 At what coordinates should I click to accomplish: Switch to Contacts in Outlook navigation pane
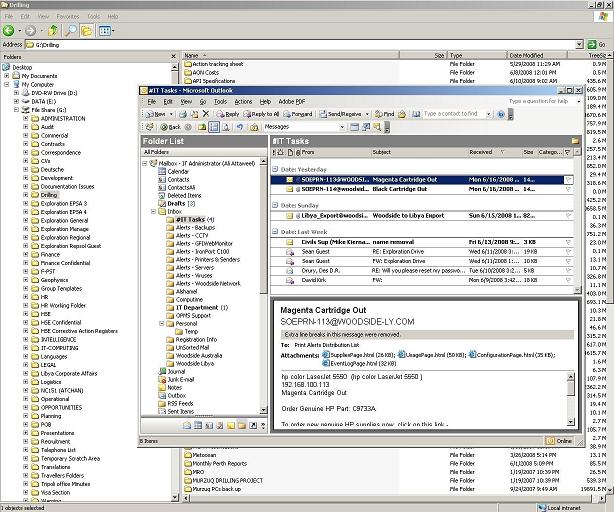click(x=209, y=425)
